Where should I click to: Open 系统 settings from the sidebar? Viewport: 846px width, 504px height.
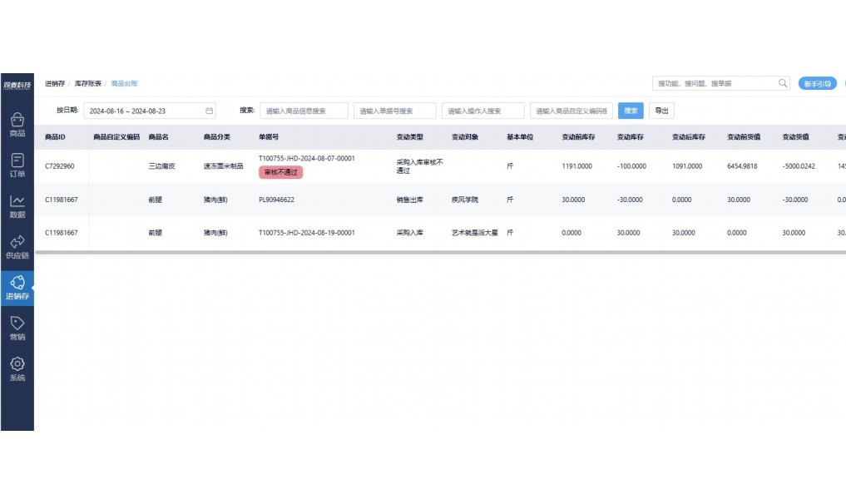pos(17,367)
